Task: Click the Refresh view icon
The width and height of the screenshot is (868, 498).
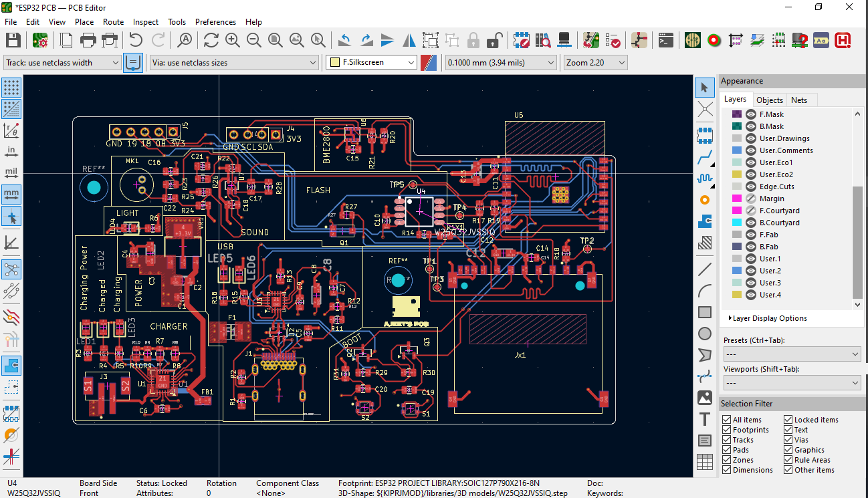Action: pos(211,40)
